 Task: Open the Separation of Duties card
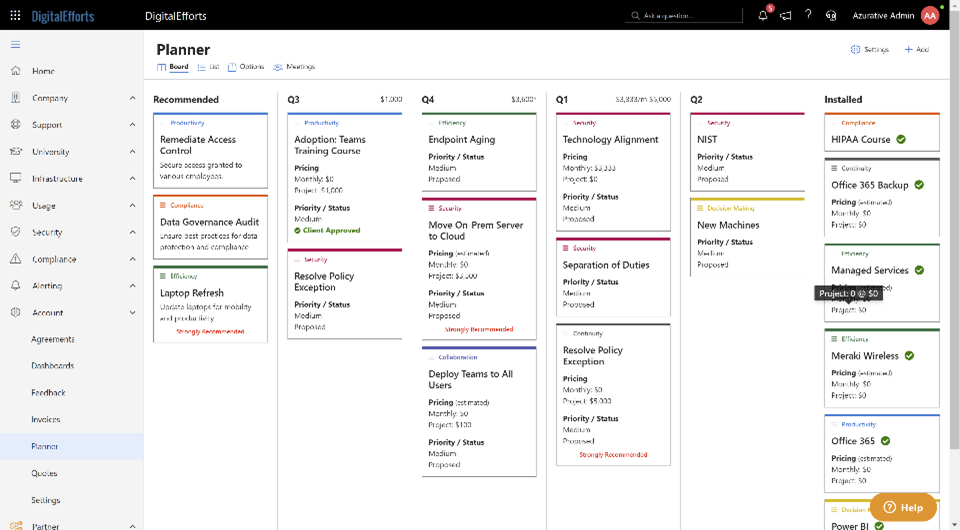613,277
